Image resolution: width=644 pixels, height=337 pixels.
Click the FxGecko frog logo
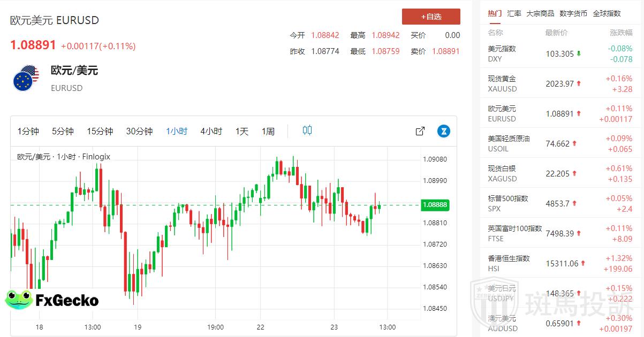point(19,300)
